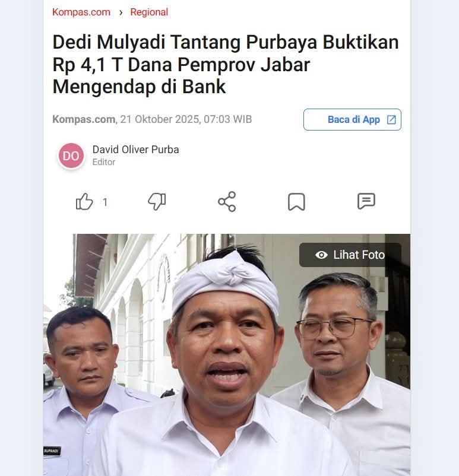Open the article's main photo
The image size is (459, 476).
[x=227, y=354]
